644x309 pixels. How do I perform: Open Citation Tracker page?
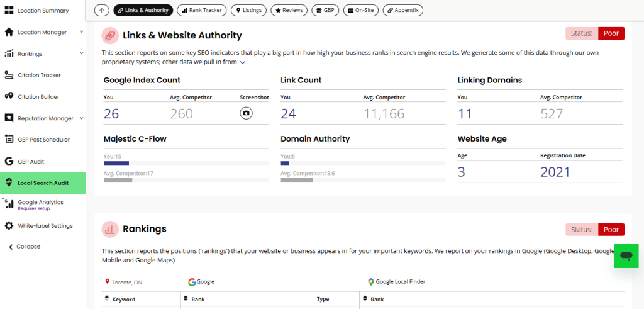coord(40,75)
